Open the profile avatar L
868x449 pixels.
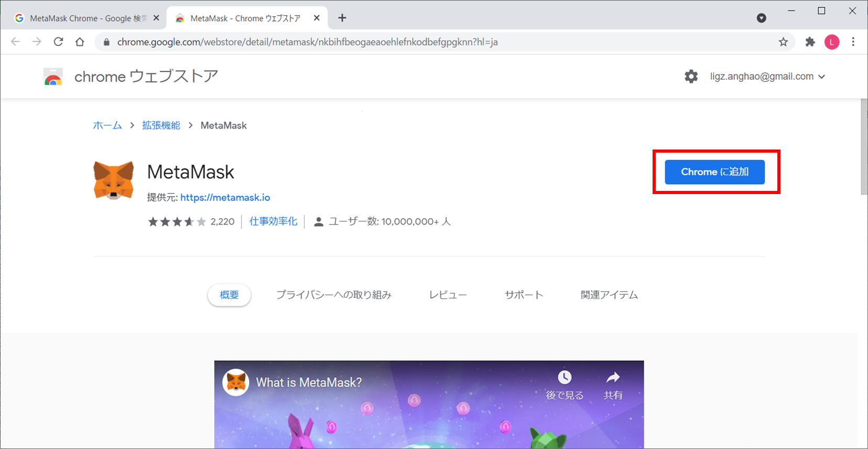[x=832, y=42]
